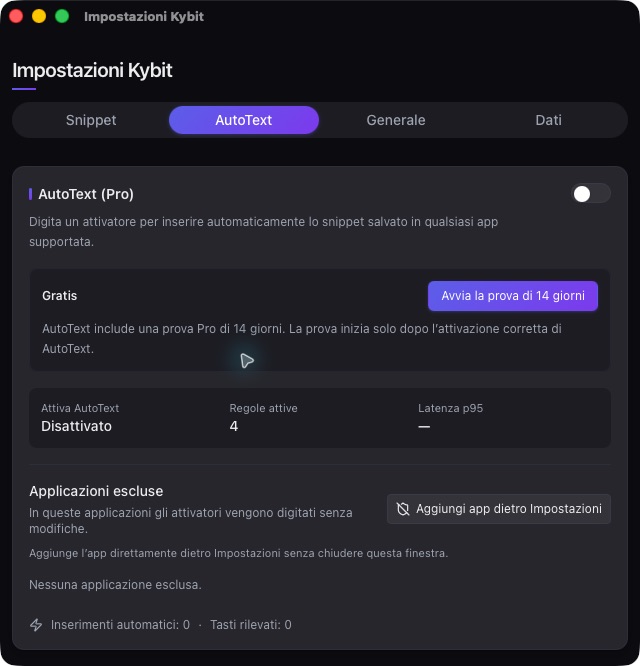Screen dimensions: 640x666
Task: Click the Attiva AutoText label
Action: coord(80,408)
